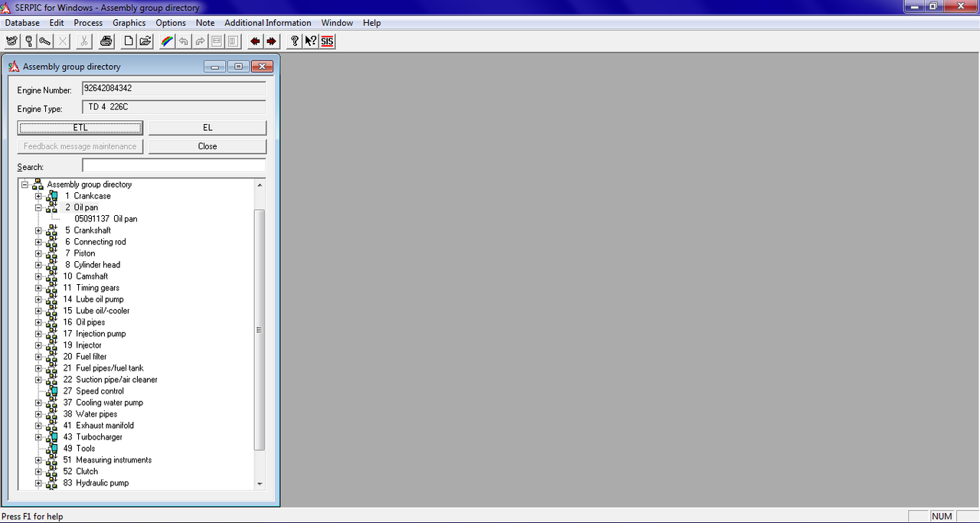Open the Graphics menu
Image resolution: width=980 pixels, height=523 pixels.
point(129,23)
